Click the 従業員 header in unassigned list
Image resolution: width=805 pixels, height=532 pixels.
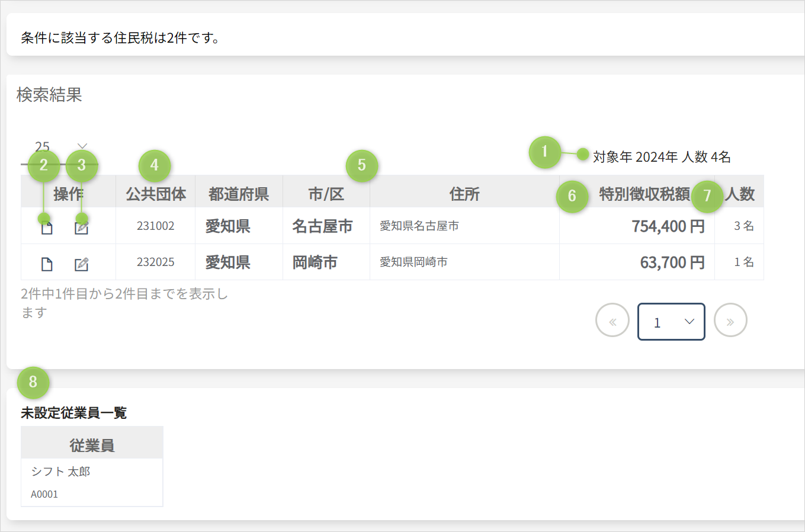pyautogui.click(x=92, y=445)
